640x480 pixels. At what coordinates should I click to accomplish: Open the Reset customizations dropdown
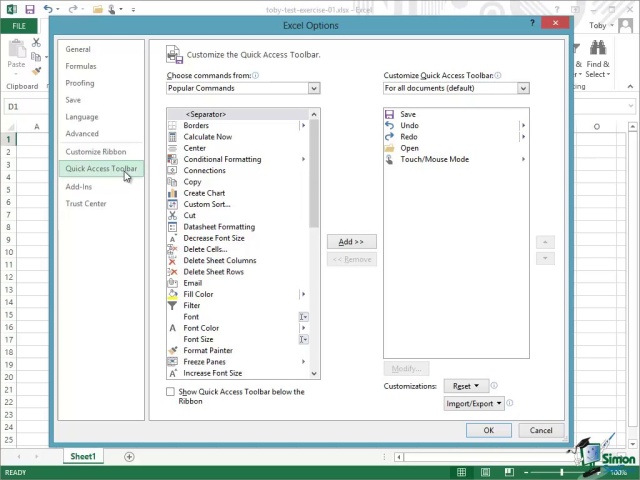[x=466, y=386]
